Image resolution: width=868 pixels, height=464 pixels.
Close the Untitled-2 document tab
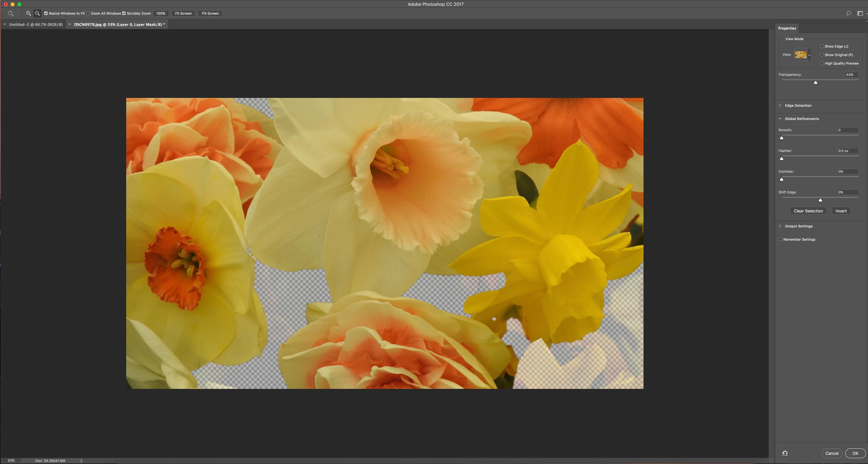[x=5, y=24]
